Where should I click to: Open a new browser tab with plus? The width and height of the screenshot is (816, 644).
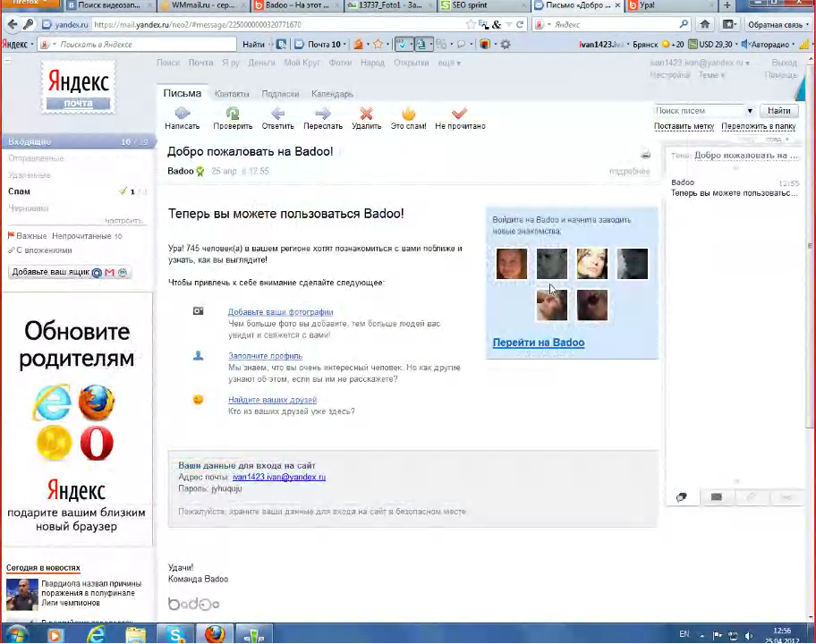[727, 5]
